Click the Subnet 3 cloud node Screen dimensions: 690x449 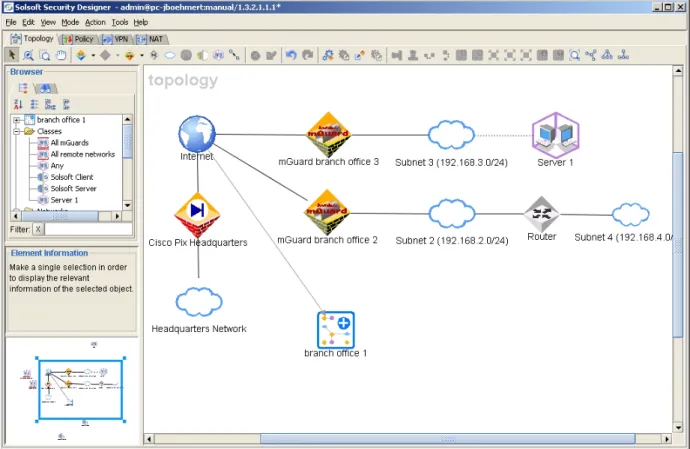(451, 135)
